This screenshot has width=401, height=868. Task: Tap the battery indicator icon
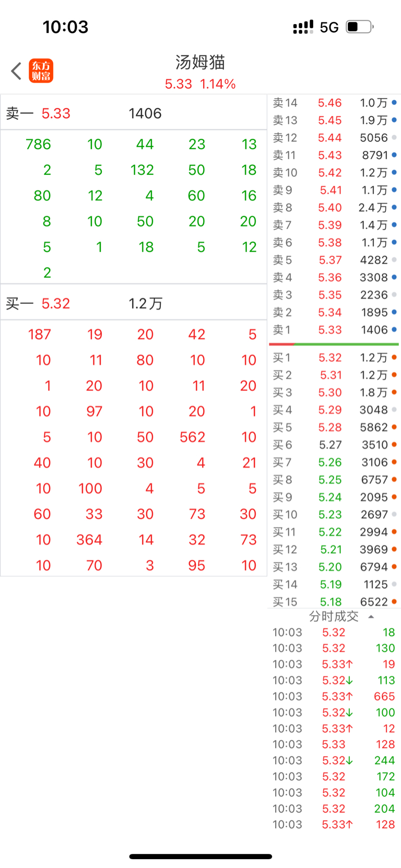point(360,27)
